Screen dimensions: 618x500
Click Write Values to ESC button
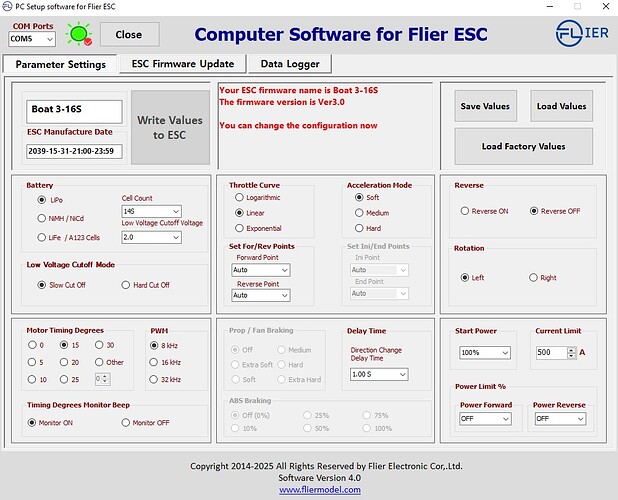coord(171,128)
